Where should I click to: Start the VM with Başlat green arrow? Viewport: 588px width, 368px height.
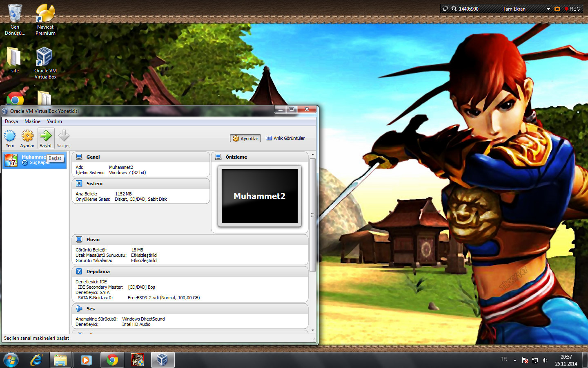point(46,135)
